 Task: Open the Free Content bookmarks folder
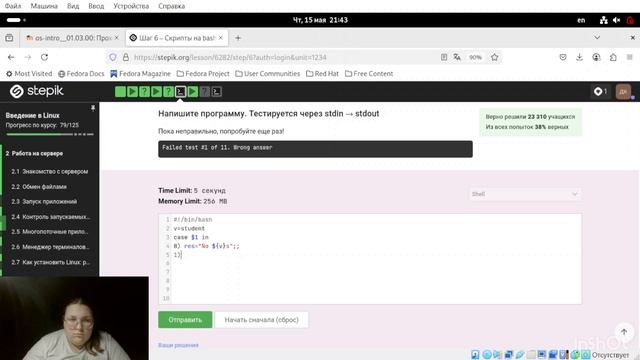(x=369, y=73)
